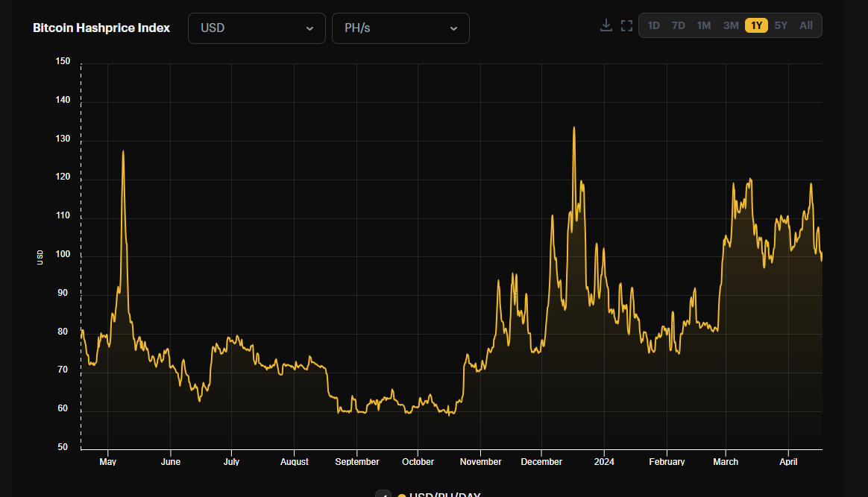This screenshot has height=497, width=868.
Task: Click the February x-axis label
Action: coord(667,462)
